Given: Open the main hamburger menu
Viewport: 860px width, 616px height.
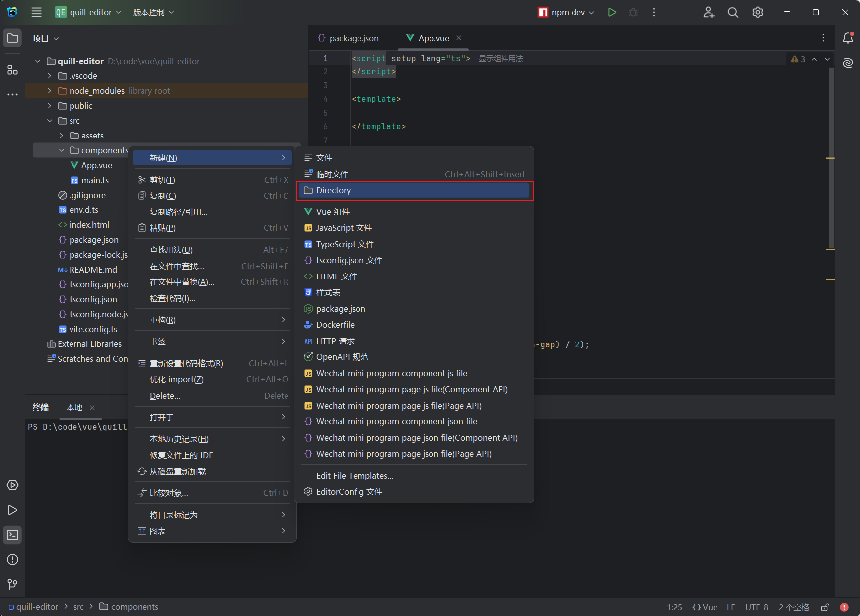Looking at the screenshot, I should pos(37,12).
